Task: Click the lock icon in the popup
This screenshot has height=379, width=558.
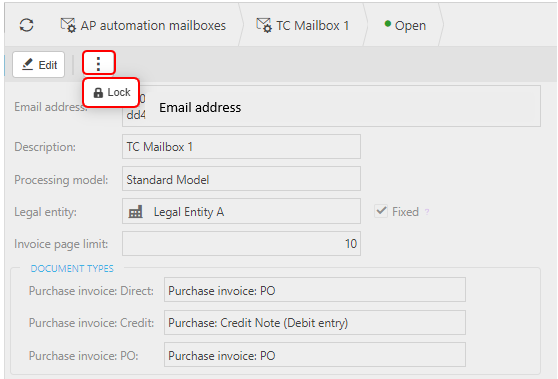Action: (98, 93)
